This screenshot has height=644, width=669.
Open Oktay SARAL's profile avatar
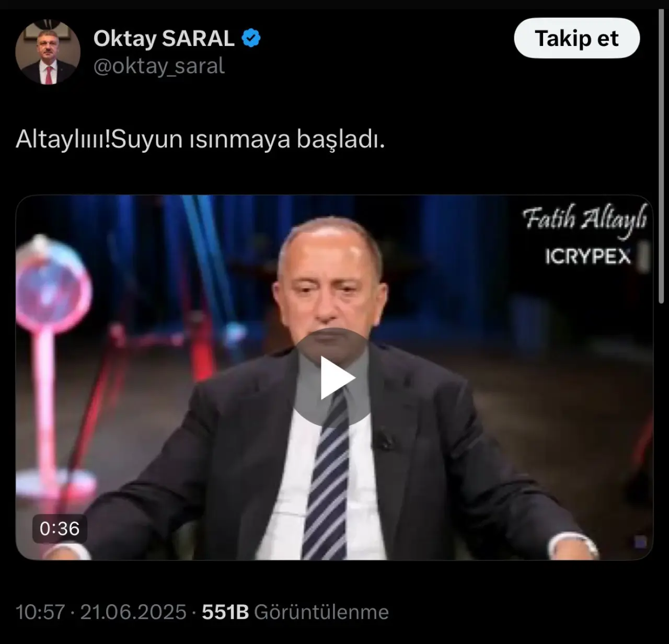point(48,52)
